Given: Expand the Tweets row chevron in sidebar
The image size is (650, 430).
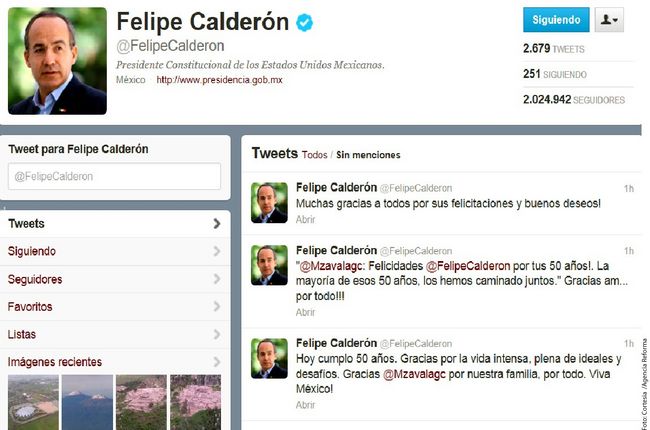Looking at the screenshot, I should tap(216, 224).
